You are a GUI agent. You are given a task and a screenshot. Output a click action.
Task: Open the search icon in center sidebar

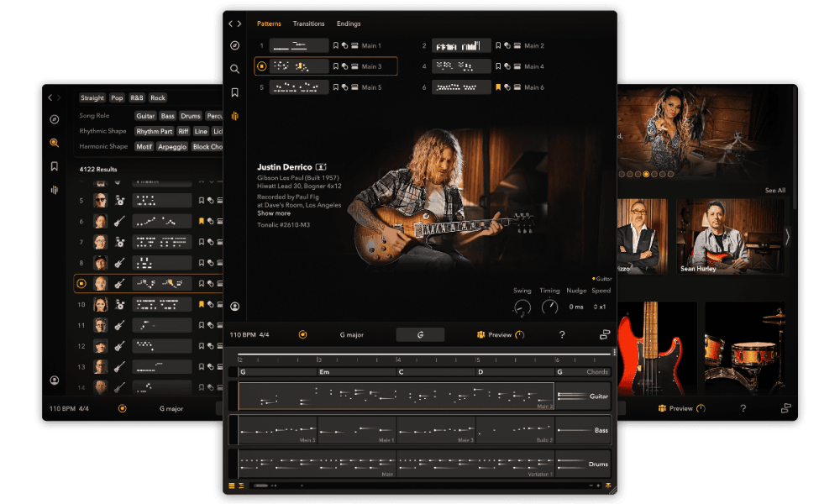click(x=235, y=69)
